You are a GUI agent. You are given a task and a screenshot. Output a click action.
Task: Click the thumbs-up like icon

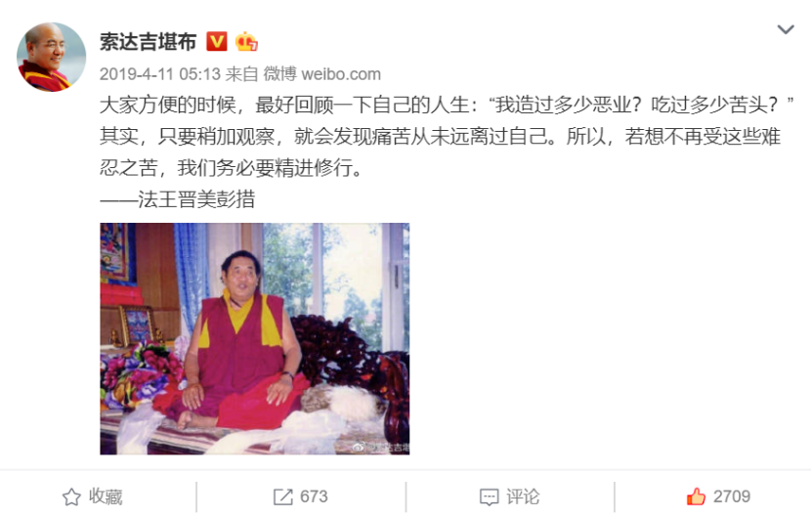696,496
